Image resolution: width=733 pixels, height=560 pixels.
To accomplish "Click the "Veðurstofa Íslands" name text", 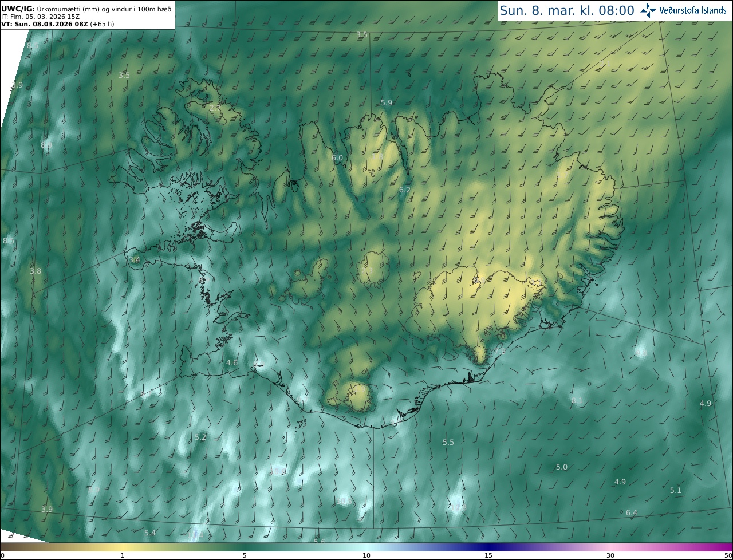I will click(693, 10).
